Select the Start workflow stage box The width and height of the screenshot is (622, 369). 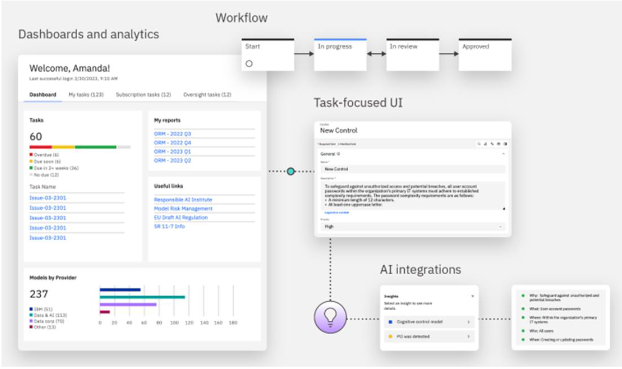268,55
